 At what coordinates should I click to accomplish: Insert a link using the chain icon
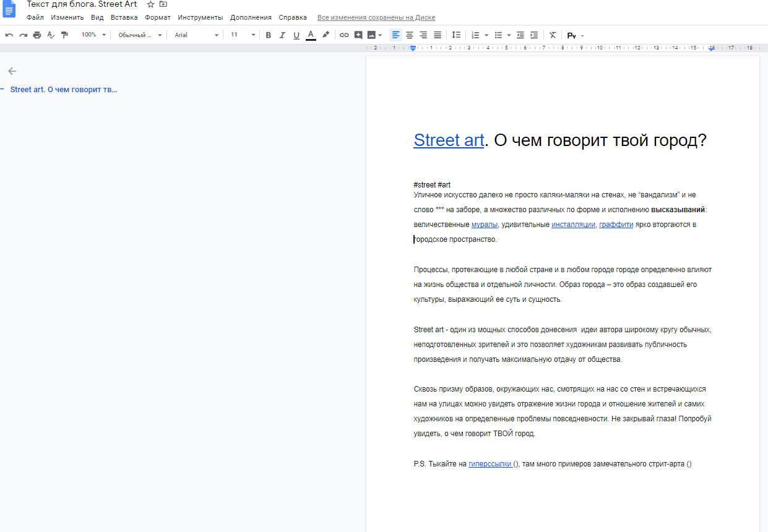tap(344, 35)
